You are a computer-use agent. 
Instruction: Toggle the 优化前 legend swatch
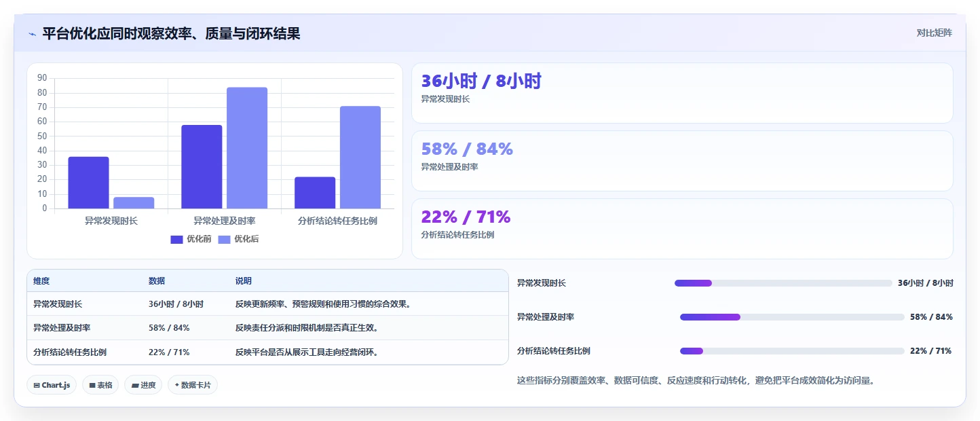click(x=177, y=239)
